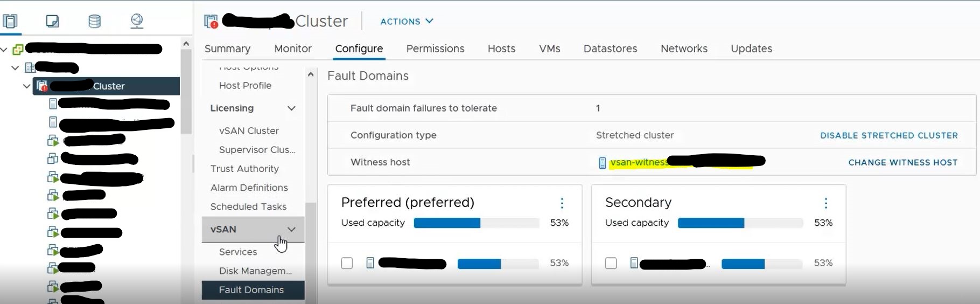Switch to the Networking inventory icon
The image size is (980, 304).
pyautogui.click(x=137, y=21)
